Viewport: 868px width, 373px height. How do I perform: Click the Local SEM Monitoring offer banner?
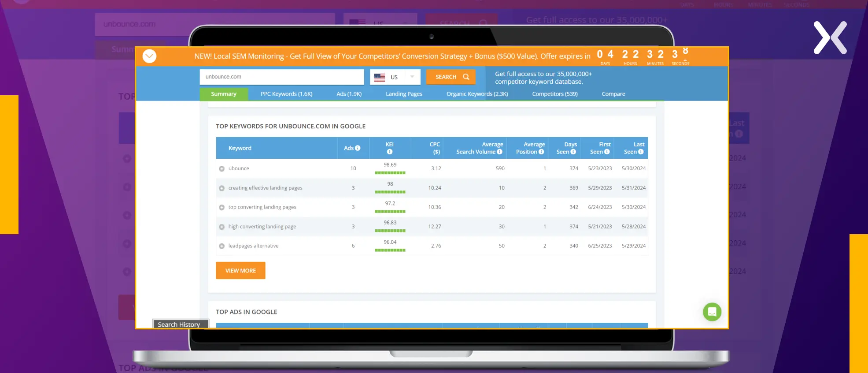392,56
